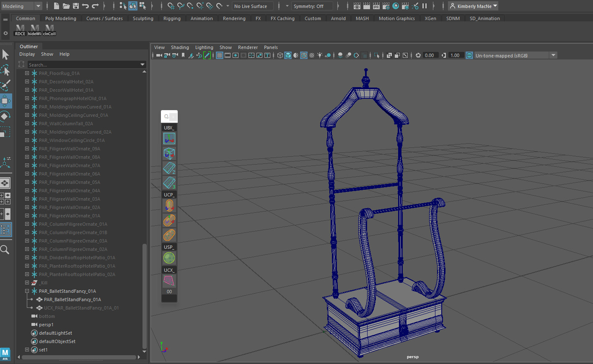Click the No Live Surface field
The image size is (593, 364).
click(x=253, y=6)
